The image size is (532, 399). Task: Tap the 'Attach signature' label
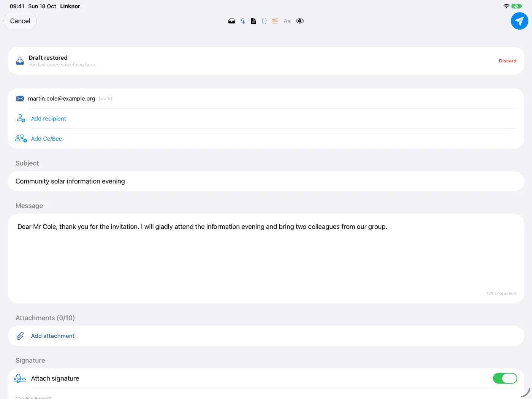click(x=55, y=378)
